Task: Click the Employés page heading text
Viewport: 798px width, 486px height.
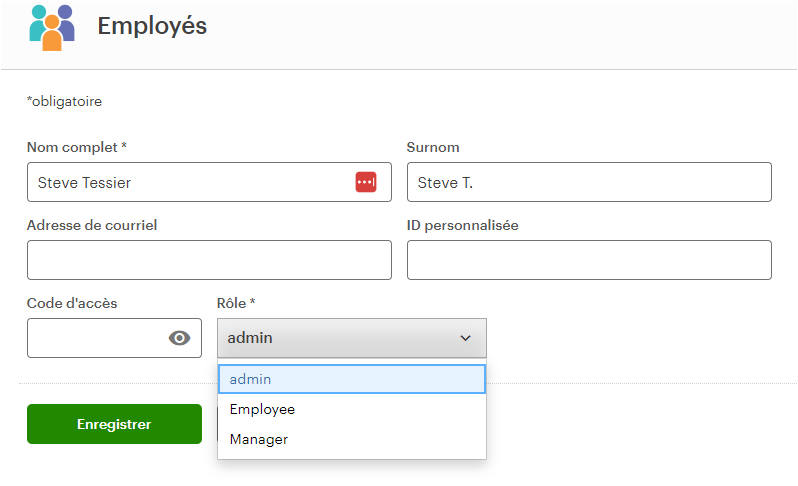Action: [152, 26]
